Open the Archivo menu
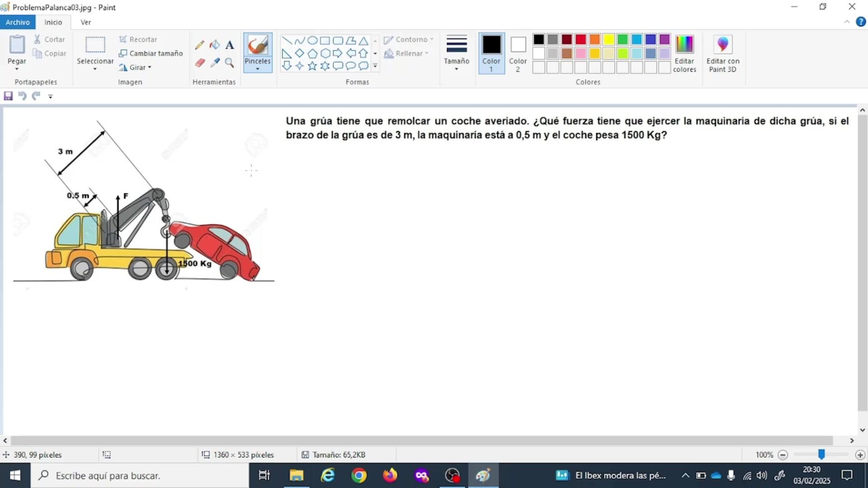The width and height of the screenshot is (868, 488). coord(18,22)
